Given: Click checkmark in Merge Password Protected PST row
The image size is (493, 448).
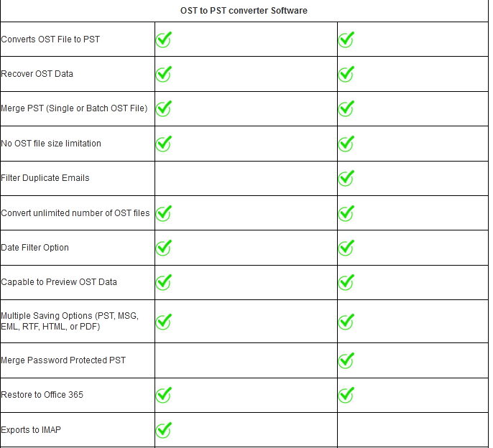Looking at the screenshot, I should point(346,360).
